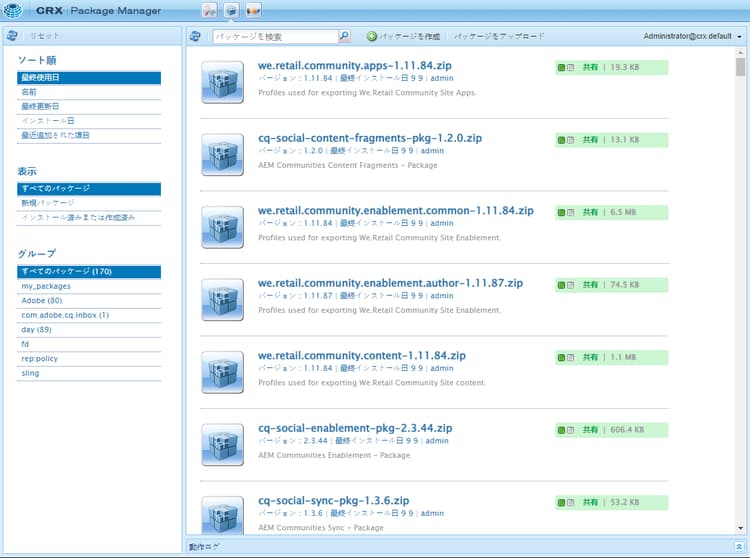Click the パッケージをアップロード button

499,36
